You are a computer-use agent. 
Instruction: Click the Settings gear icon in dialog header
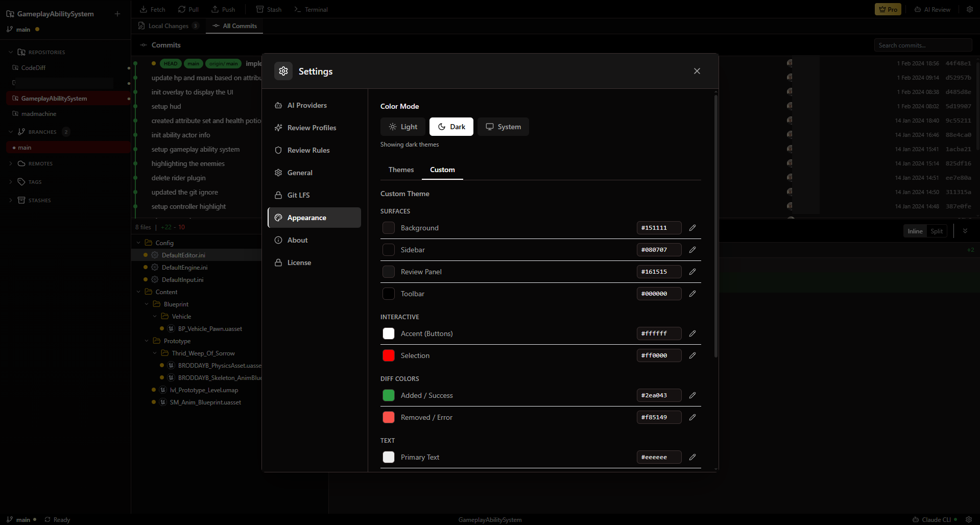[x=283, y=71]
